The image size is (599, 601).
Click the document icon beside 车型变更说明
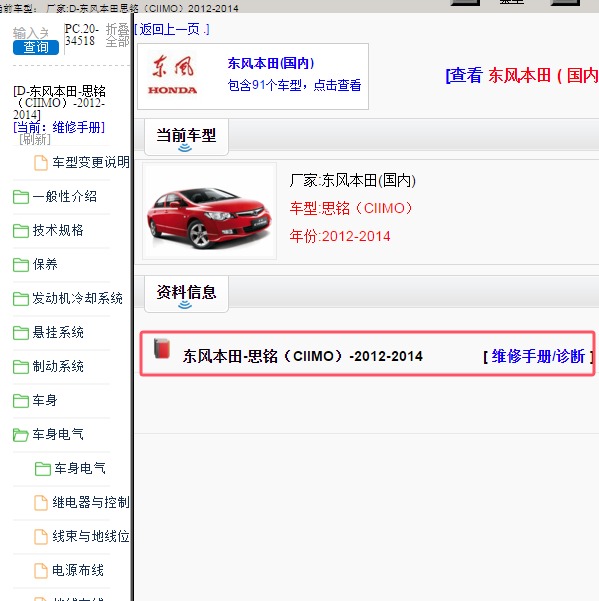coord(41,163)
